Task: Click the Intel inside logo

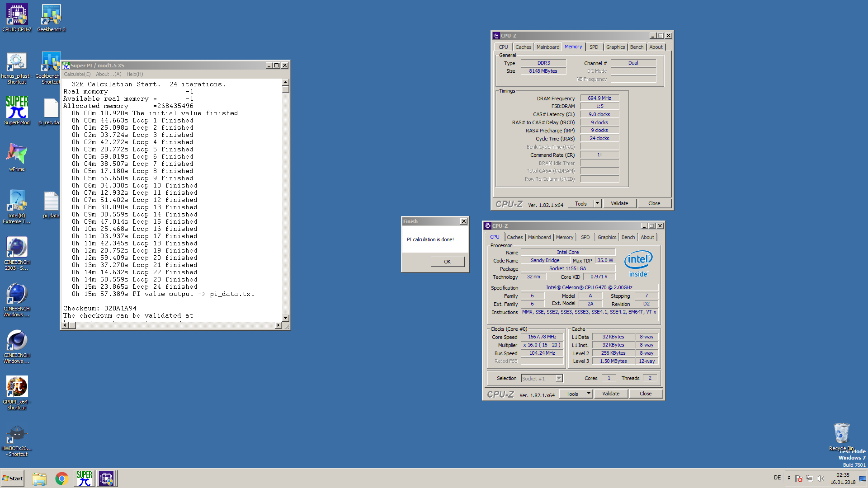Action: point(638,264)
